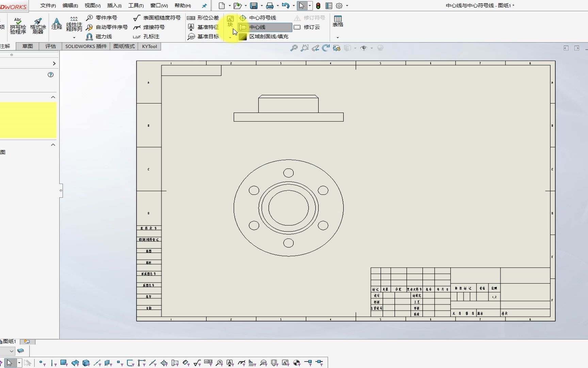This screenshot has height=368, width=588.
Task: Open the 视图(V) menu
Action: tap(93, 6)
